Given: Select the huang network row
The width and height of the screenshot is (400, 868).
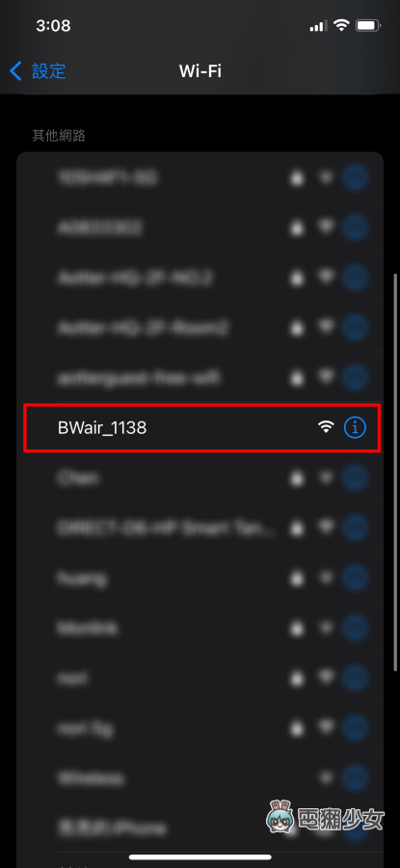Looking at the screenshot, I should pos(200,578).
